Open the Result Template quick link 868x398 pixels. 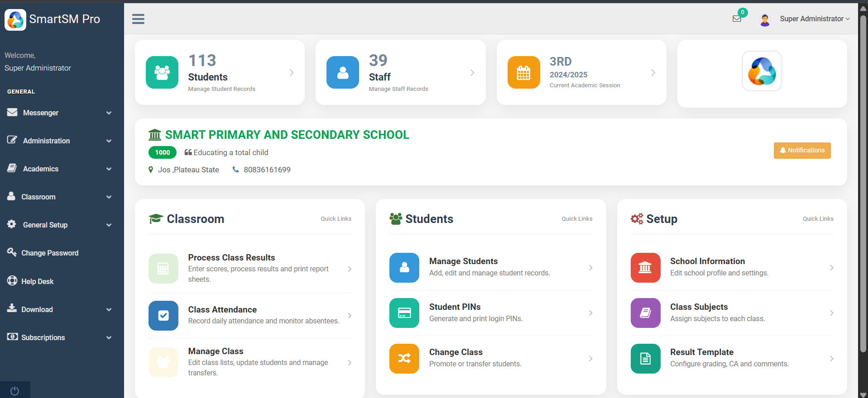[732, 359]
